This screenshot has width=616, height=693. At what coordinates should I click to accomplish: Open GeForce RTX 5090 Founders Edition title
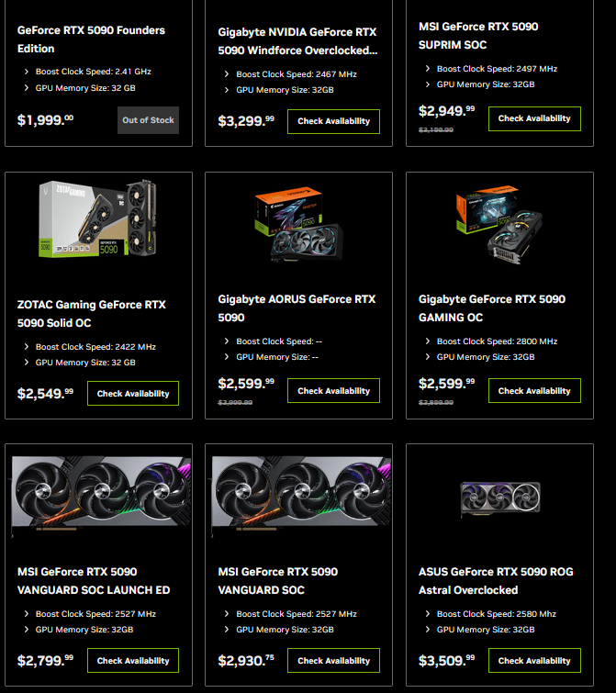(91, 39)
